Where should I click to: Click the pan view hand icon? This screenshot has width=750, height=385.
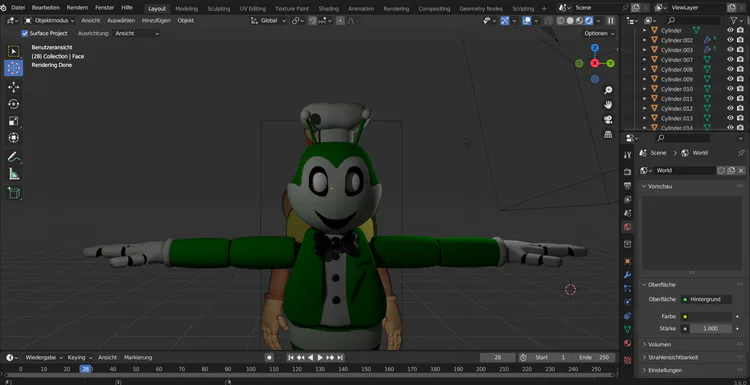[608, 105]
